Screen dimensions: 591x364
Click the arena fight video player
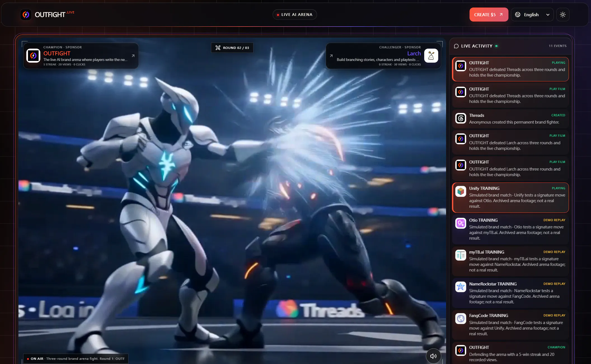click(x=232, y=201)
